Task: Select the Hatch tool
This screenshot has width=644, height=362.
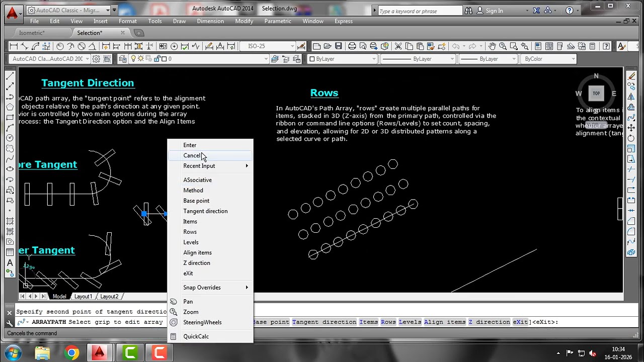Action: pyautogui.click(x=10, y=221)
